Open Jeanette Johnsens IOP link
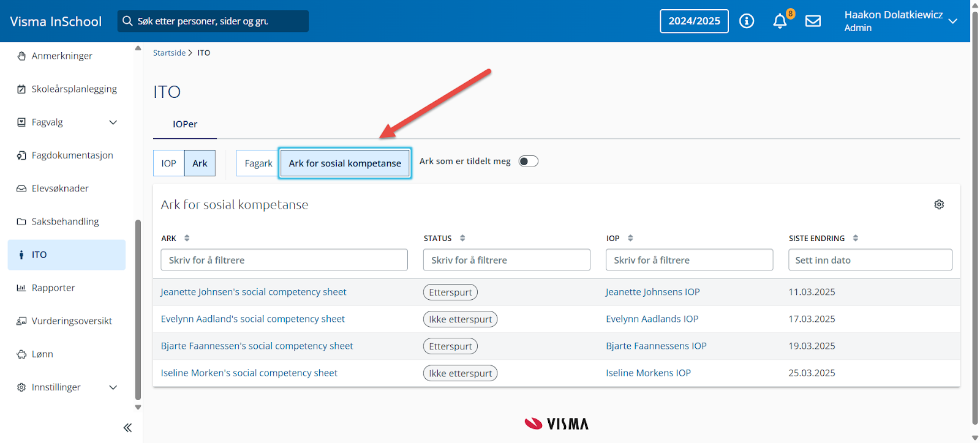This screenshot has width=980, height=443. click(653, 292)
